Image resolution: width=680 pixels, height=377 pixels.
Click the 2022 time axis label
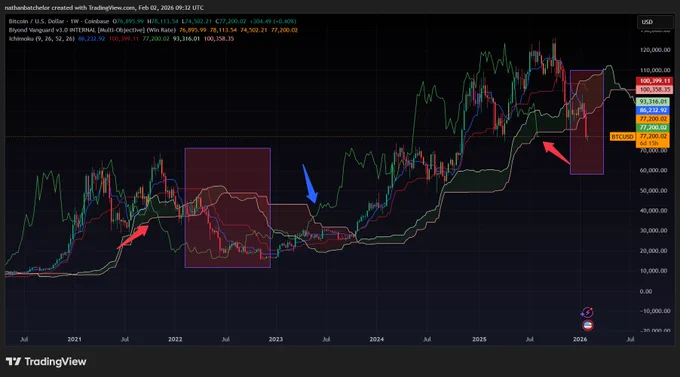click(175, 339)
